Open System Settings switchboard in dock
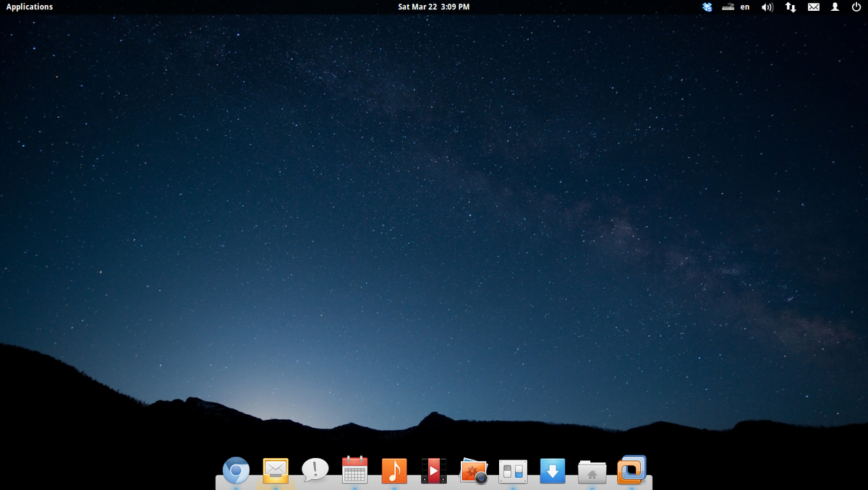 [513, 471]
